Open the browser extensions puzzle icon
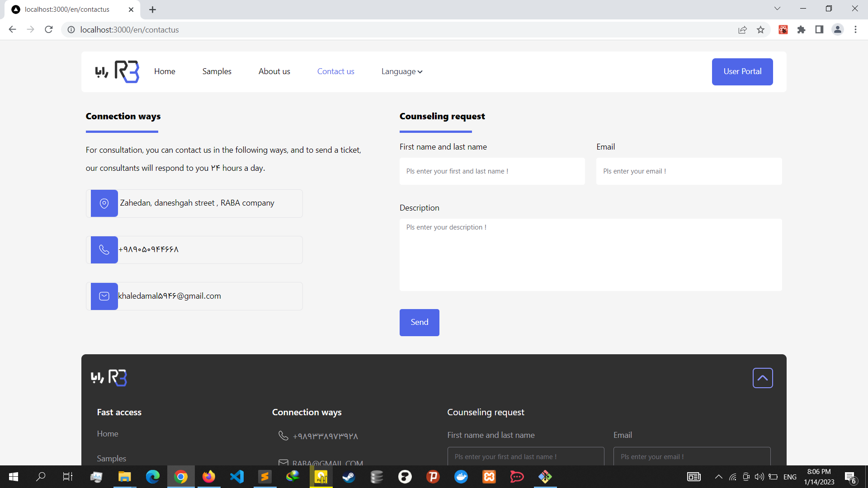868x488 pixels. point(801,29)
